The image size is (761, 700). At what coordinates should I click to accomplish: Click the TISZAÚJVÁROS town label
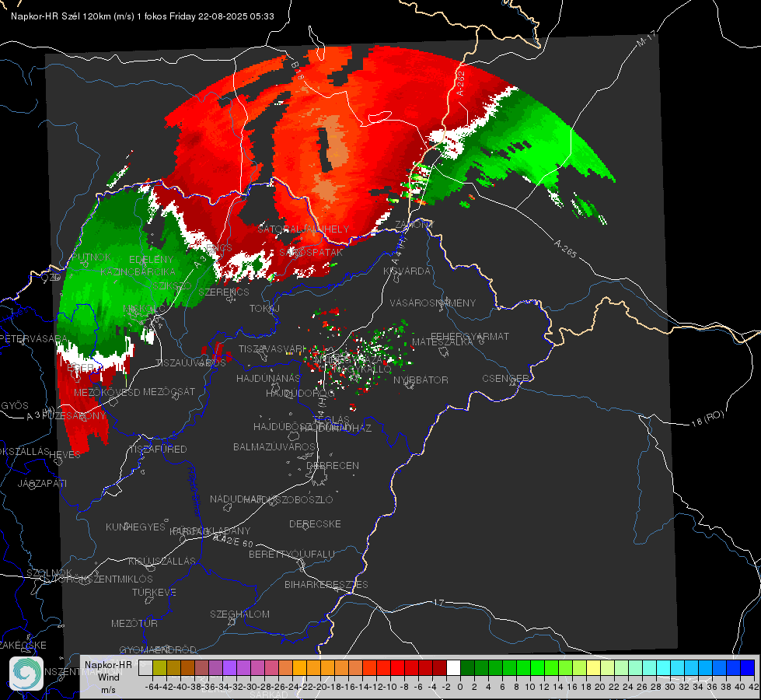pos(190,363)
